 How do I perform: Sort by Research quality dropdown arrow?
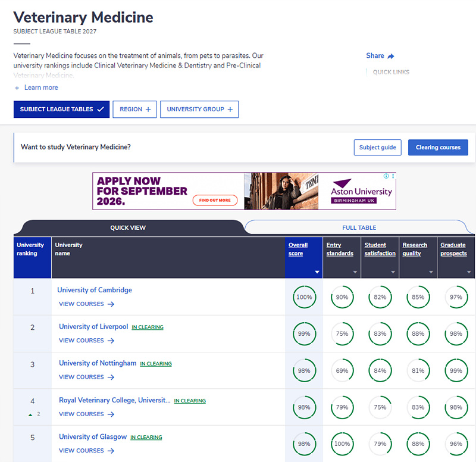431,272
